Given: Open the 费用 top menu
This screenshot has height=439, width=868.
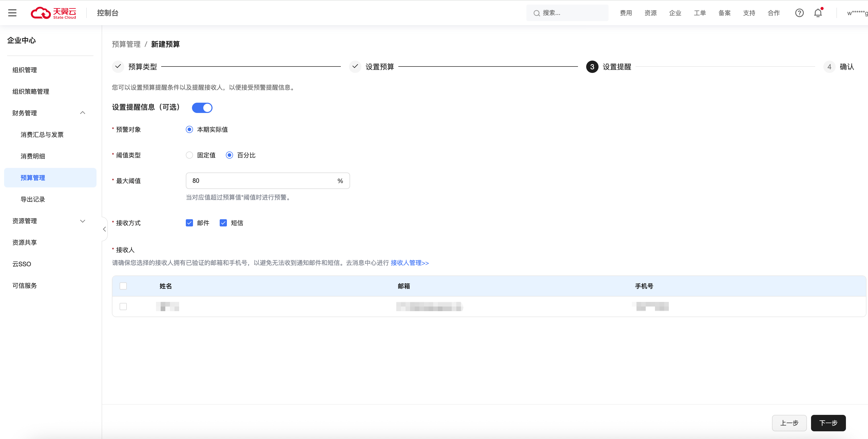Looking at the screenshot, I should (x=626, y=13).
